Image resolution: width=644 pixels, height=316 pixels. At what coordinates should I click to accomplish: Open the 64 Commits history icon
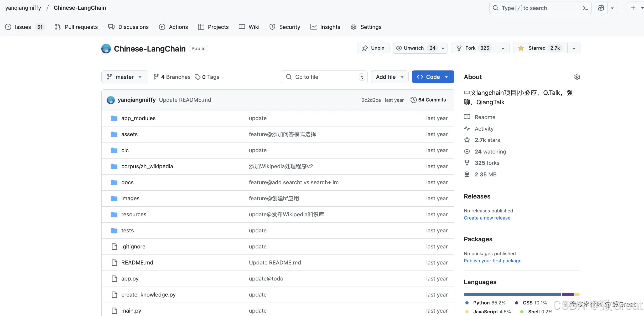pos(413,100)
